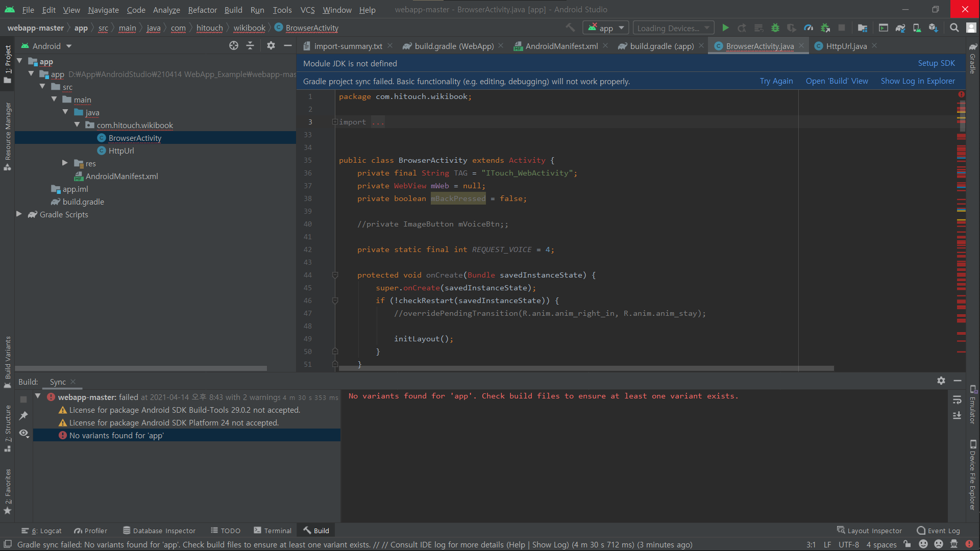The width and height of the screenshot is (980, 551).
Task: Open the SDK Manager icon
Action: [933, 28]
